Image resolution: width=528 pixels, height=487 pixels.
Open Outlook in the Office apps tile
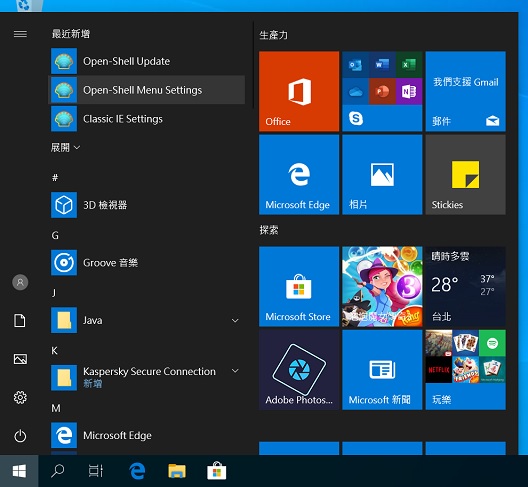(355, 65)
